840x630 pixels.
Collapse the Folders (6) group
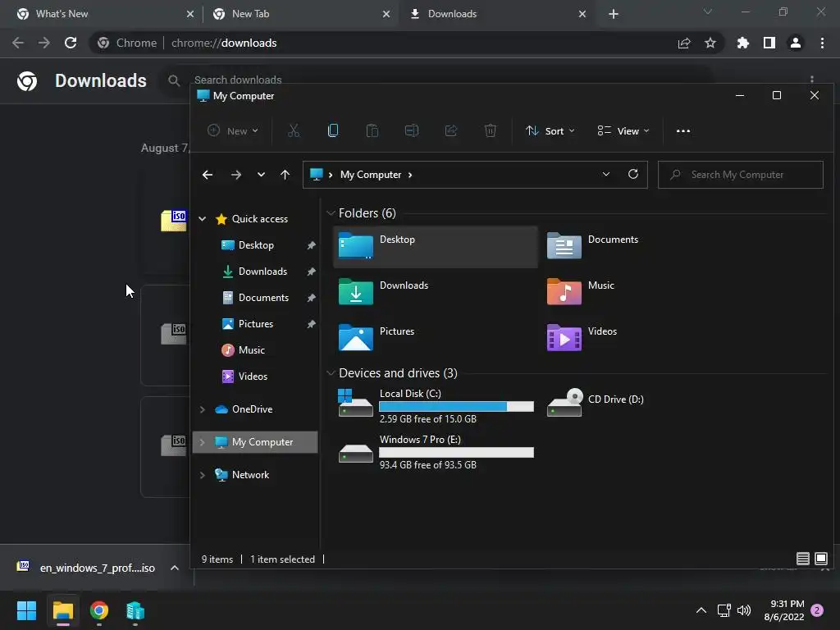tap(331, 213)
